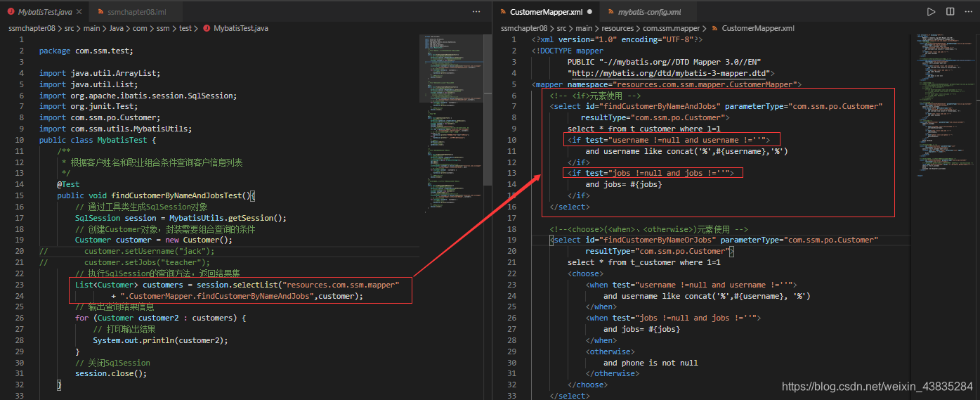Viewport: 980px width, 400px height.
Task: Click the unsaved dot on the CustomerMapper.xml tab
Action: (x=589, y=12)
